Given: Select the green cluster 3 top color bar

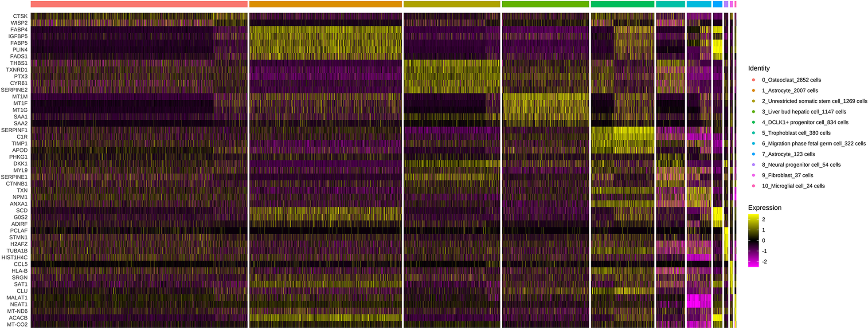Looking at the screenshot, I should [546, 4].
